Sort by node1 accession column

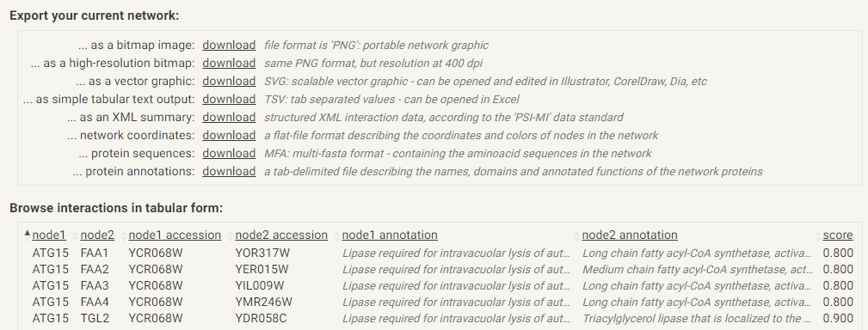(175, 235)
